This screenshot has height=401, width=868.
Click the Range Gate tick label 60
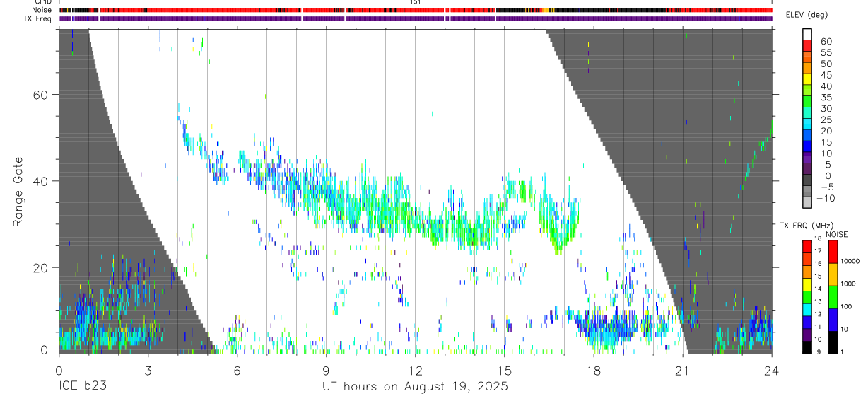point(40,95)
